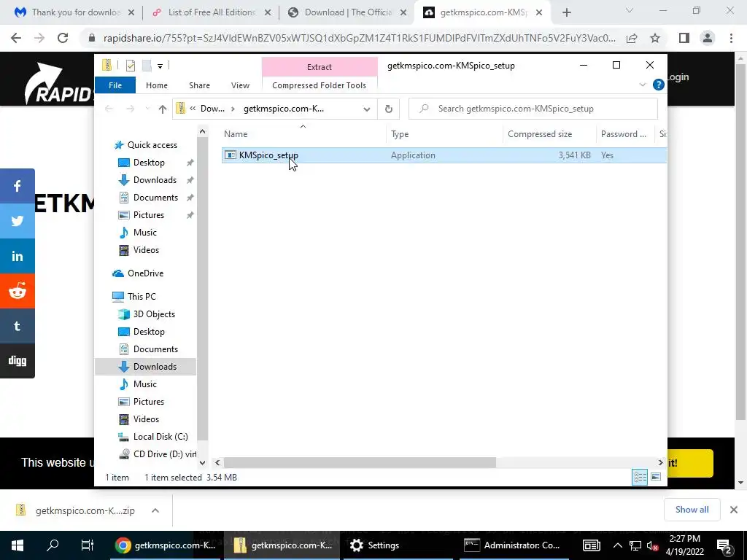Image resolution: width=747 pixels, height=560 pixels.
Task: Click Facebook share icon on webpage sidebar
Action: click(x=18, y=186)
